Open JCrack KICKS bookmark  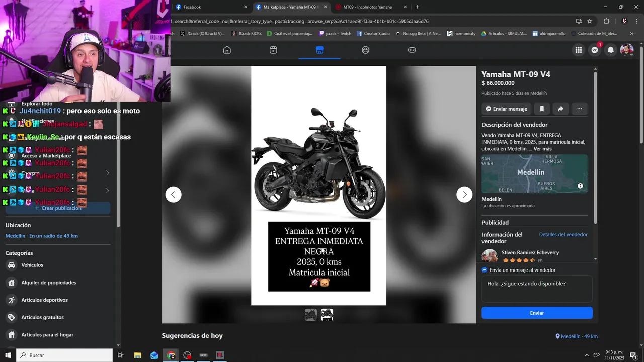click(x=247, y=34)
